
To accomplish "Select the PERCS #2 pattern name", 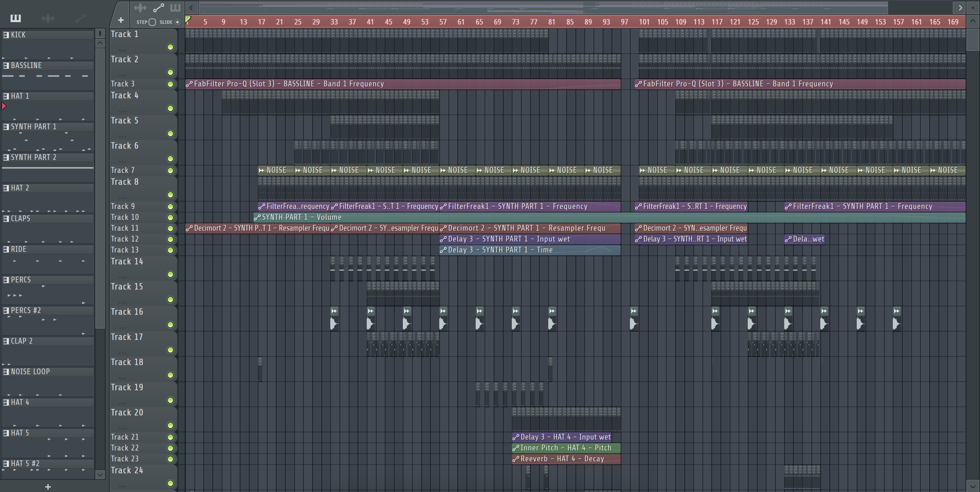I will coord(26,310).
